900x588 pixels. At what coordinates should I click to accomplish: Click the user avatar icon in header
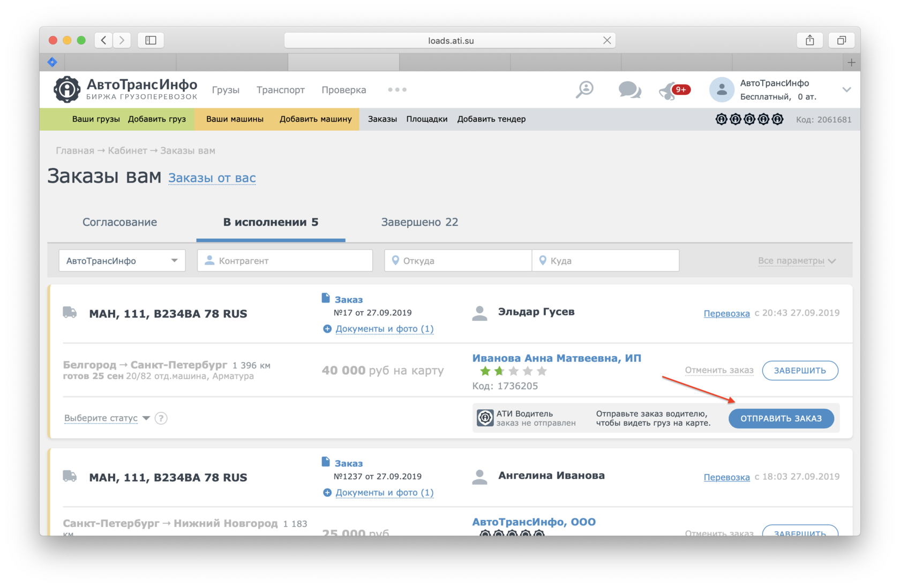coord(722,89)
